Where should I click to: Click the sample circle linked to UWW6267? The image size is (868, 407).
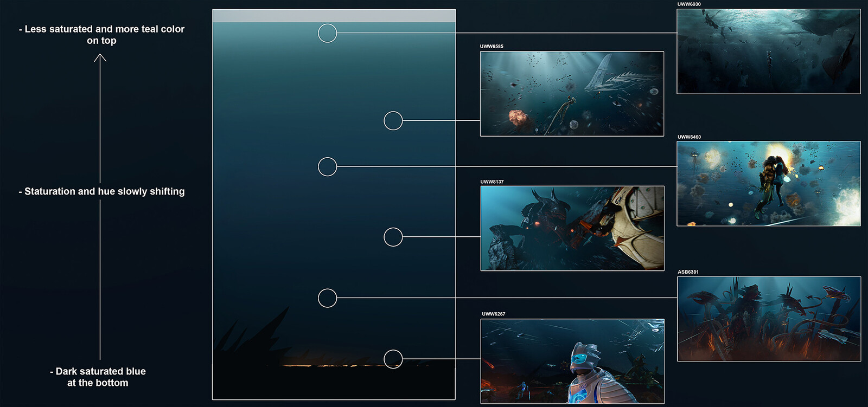(x=393, y=359)
